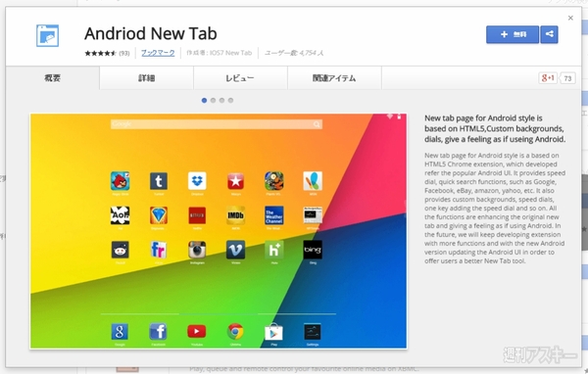588x374 pixels.
Task: Select the first screenshot carousel dot
Action: coord(204,100)
